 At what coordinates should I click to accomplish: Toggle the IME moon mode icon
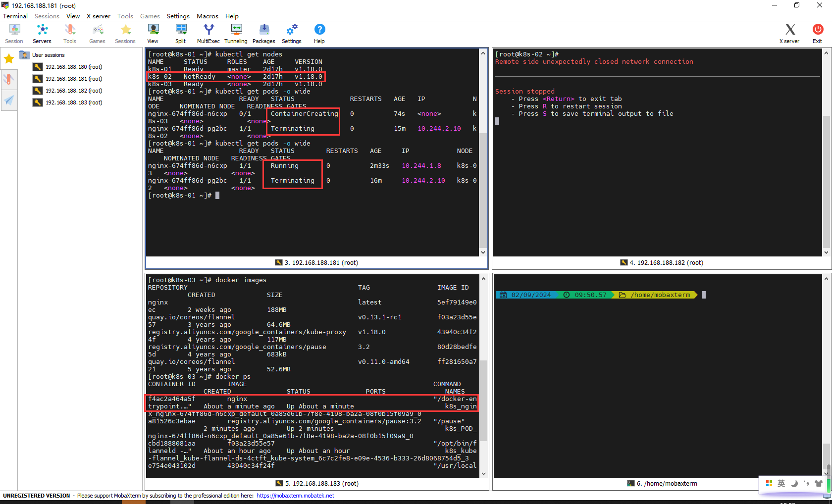click(794, 484)
